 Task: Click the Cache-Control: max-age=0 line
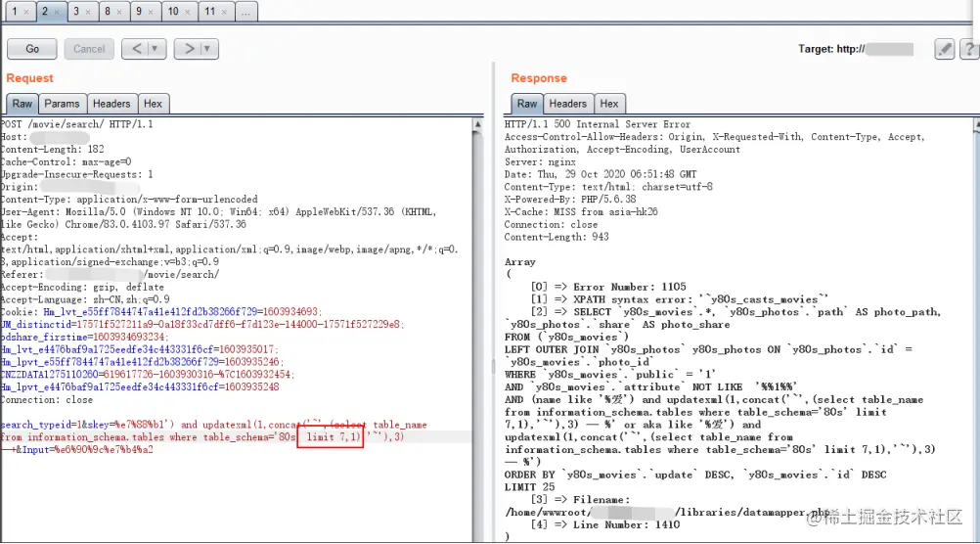click(66, 162)
